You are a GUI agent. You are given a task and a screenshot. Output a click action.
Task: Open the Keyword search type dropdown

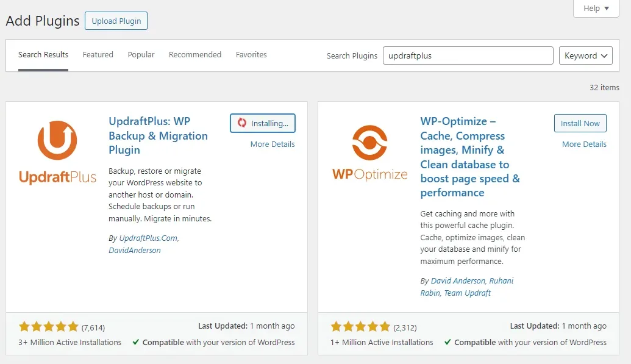click(x=585, y=55)
